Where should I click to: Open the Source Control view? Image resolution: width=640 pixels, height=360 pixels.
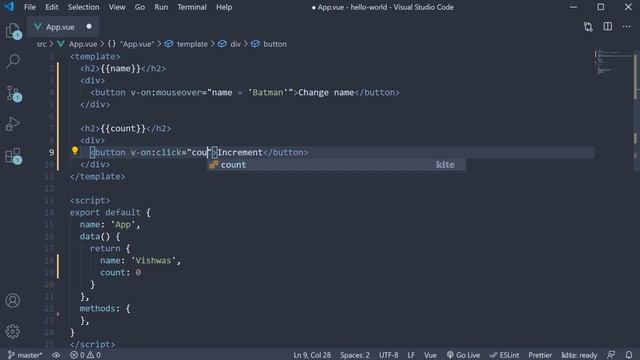click(13, 93)
